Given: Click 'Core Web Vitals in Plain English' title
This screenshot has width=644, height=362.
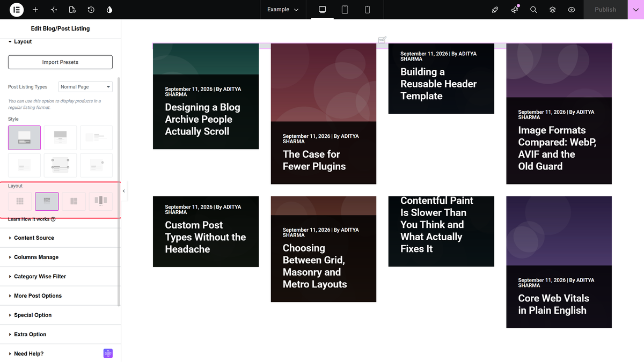Looking at the screenshot, I should (x=553, y=304).
